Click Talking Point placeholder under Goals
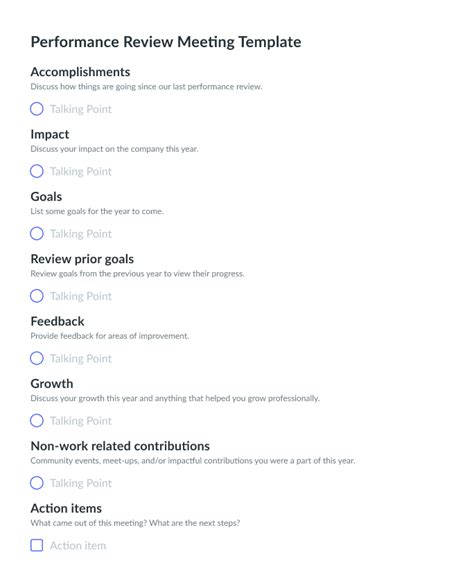Image resolution: width=474 pixels, height=584 pixels. point(81,234)
